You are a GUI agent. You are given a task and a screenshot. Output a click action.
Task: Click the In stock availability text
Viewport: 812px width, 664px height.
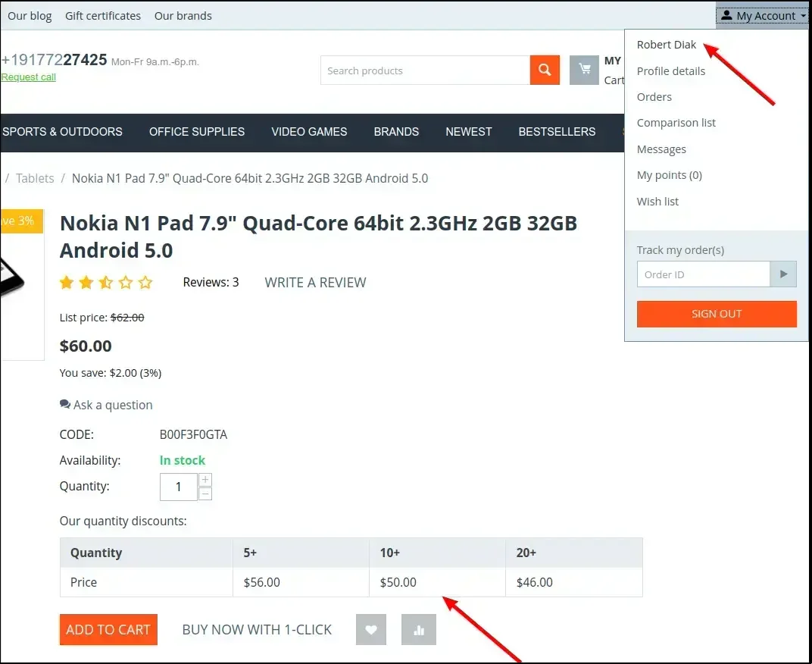pyautogui.click(x=183, y=460)
